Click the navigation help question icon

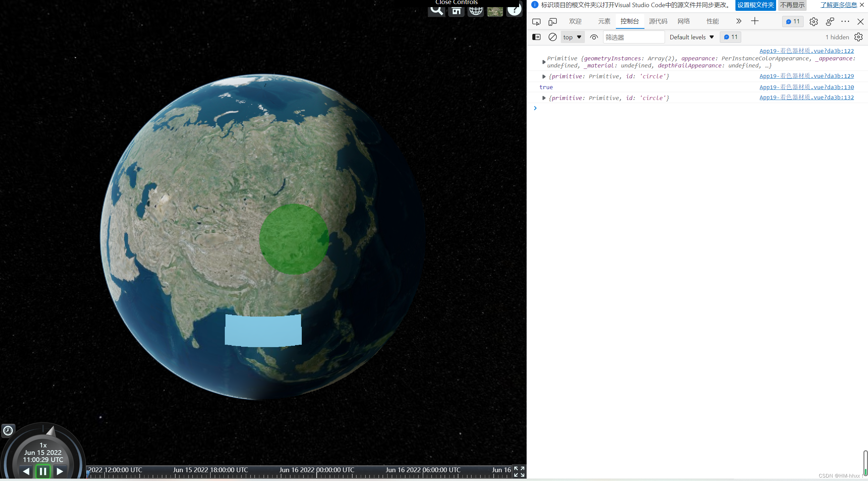click(514, 9)
